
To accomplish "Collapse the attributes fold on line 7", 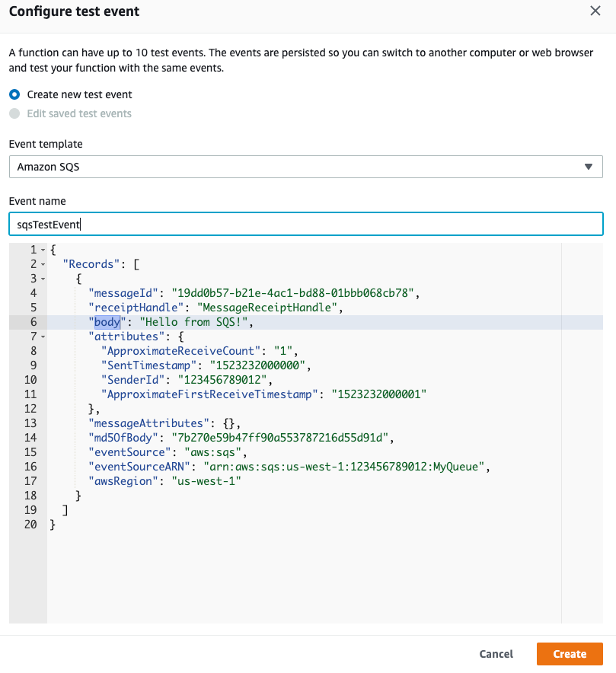I will point(43,336).
